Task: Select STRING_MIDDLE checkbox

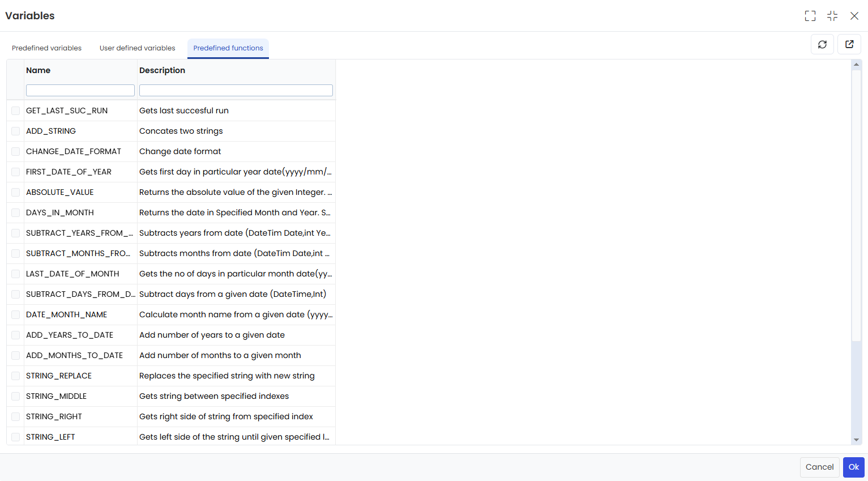Action: click(15, 397)
